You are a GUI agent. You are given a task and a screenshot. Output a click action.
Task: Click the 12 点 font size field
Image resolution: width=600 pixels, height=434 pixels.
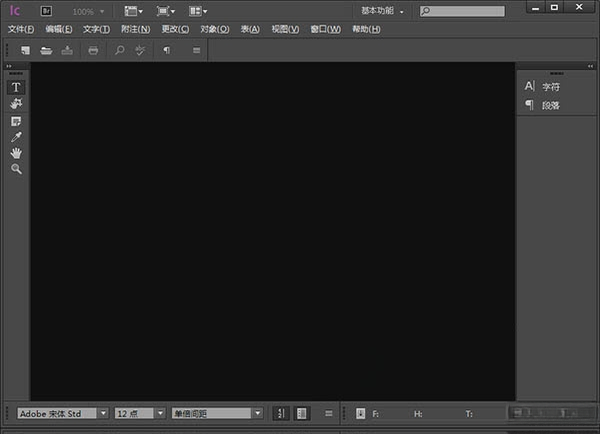click(134, 413)
